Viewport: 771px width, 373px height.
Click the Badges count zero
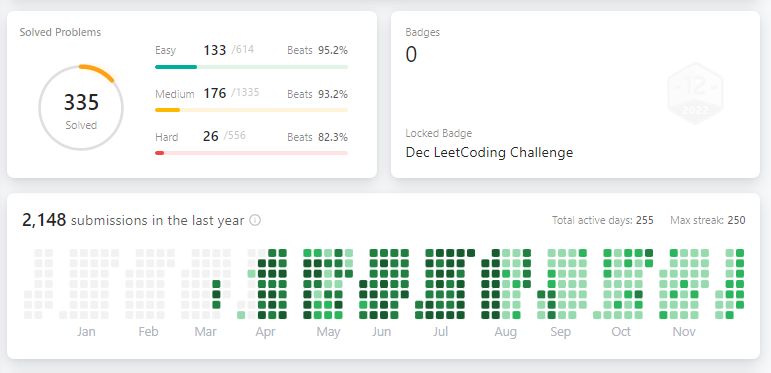tap(411, 55)
